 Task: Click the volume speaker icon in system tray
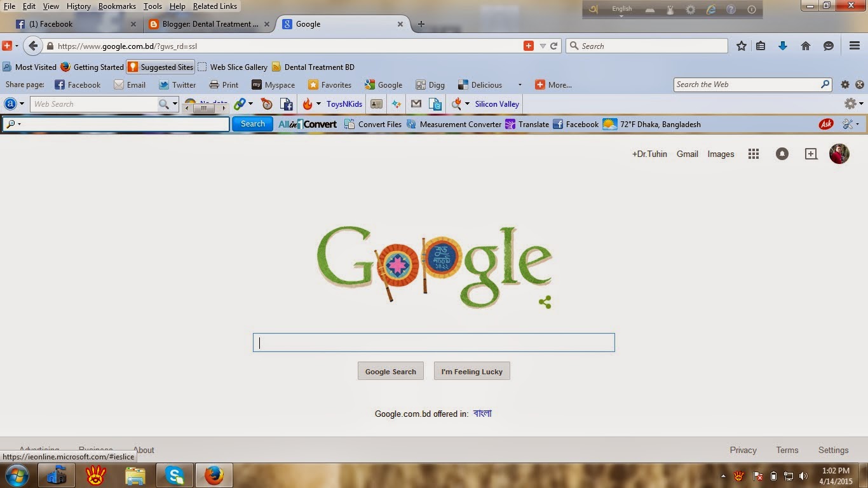point(804,475)
